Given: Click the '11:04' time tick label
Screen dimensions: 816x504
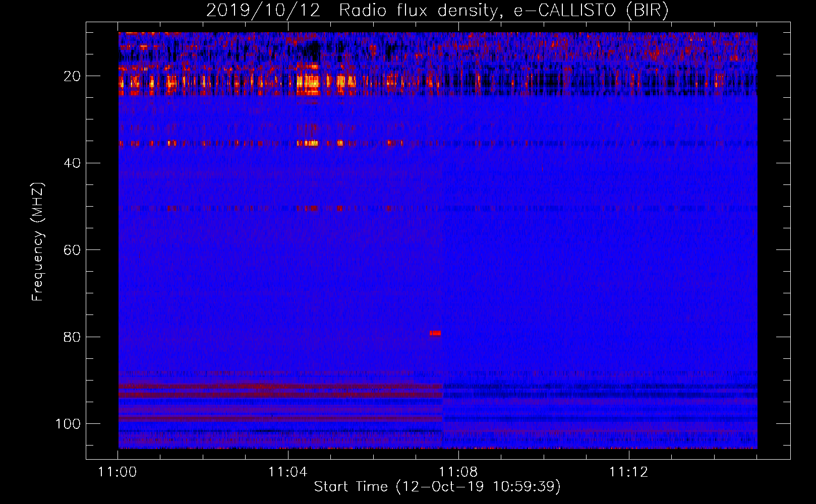Looking at the screenshot, I should (x=288, y=472).
